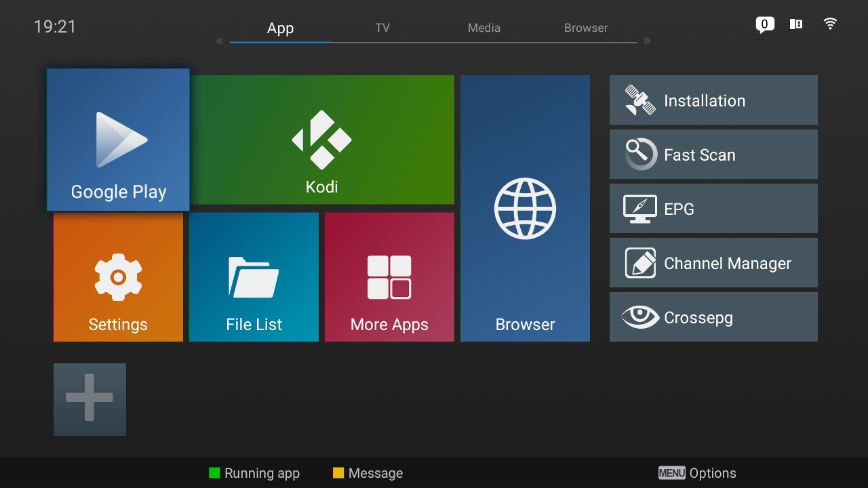Click the Crossepg eye icon
Image resolution: width=868 pixels, height=488 pixels.
[640, 317]
